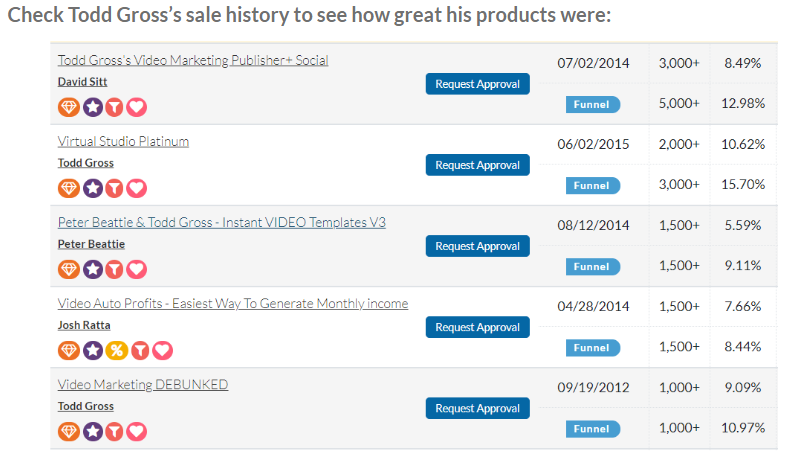Click the red funnel icon under Virtual Studio Platinum
Screen dimensions: 799x472
click(115, 188)
